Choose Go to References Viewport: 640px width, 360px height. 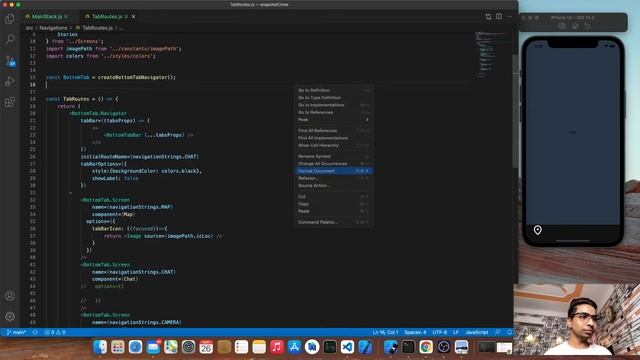tap(333, 112)
